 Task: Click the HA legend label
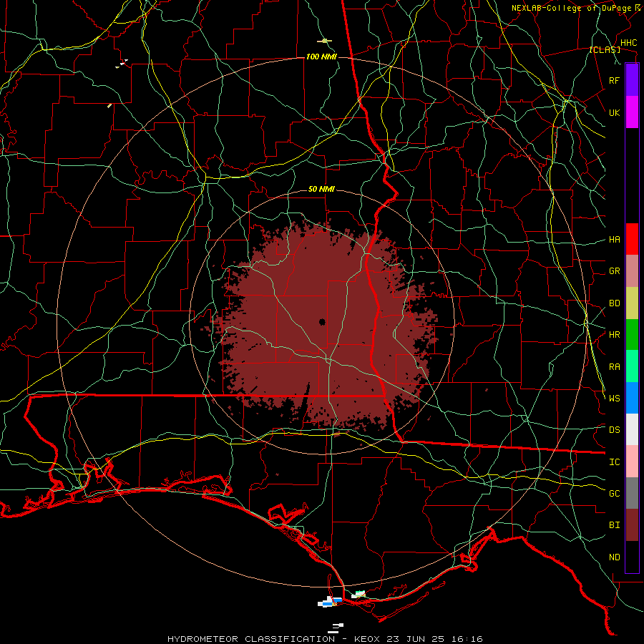pyautogui.click(x=614, y=239)
